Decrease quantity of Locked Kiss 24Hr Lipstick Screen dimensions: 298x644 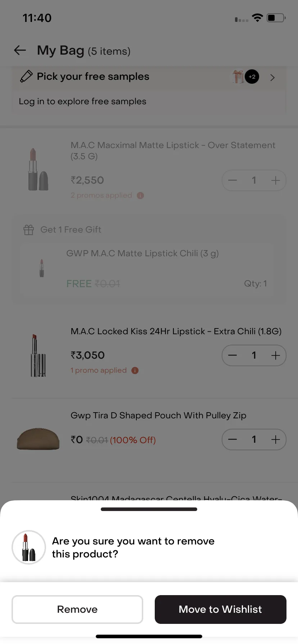click(x=232, y=355)
